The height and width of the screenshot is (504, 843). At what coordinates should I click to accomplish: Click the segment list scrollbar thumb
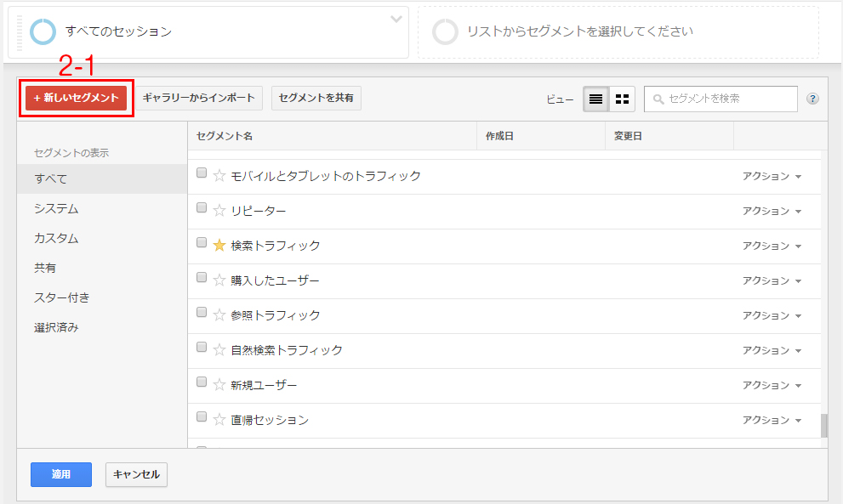coord(823,426)
